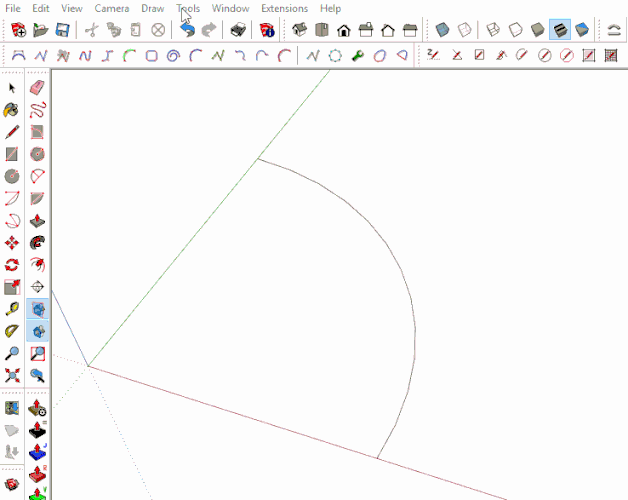628x500 pixels.
Task: Enable Shaded face style
Action: pos(537,30)
